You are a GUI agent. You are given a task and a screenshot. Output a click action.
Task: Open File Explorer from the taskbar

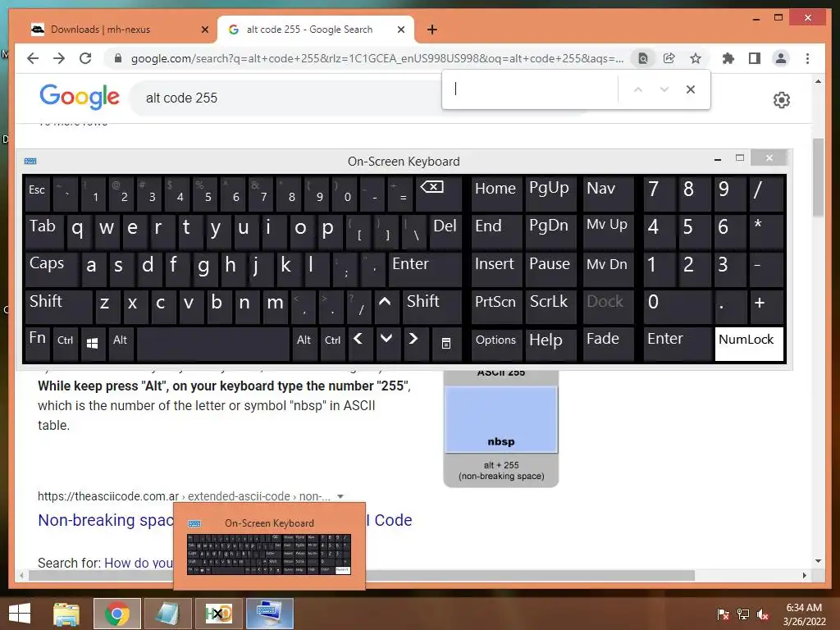click(x=66, y=614)
